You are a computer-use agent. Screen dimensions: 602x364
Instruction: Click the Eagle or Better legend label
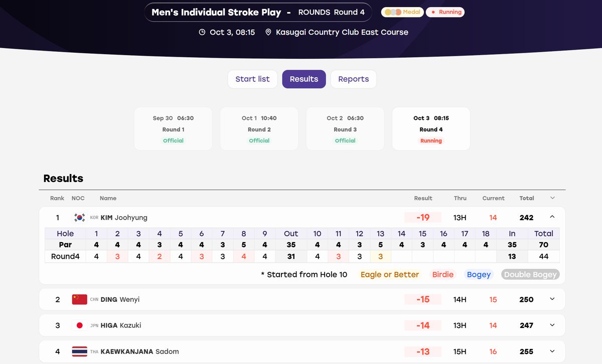point(390,275)
